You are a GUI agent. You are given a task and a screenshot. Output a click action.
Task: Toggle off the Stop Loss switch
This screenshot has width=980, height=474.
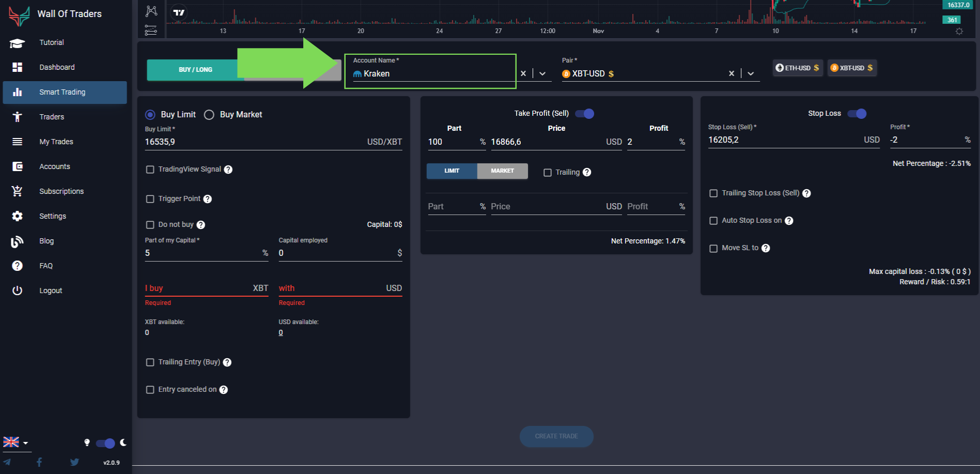[857, 113]
